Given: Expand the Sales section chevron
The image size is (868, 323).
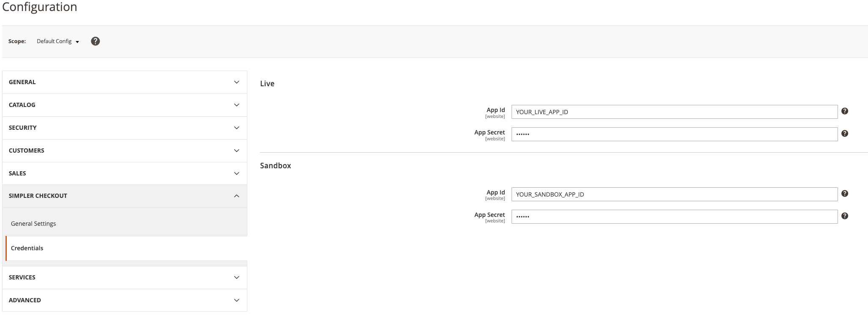Looking at the screenshot, I should point(237,173).
